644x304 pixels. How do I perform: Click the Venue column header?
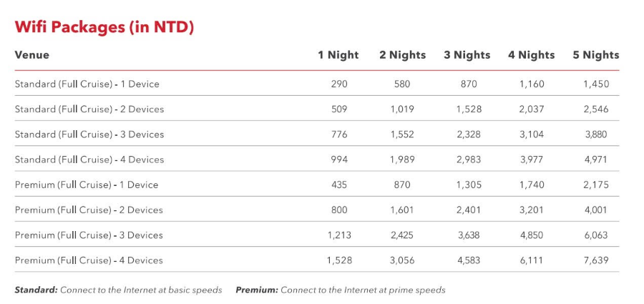tap(32, 55)
